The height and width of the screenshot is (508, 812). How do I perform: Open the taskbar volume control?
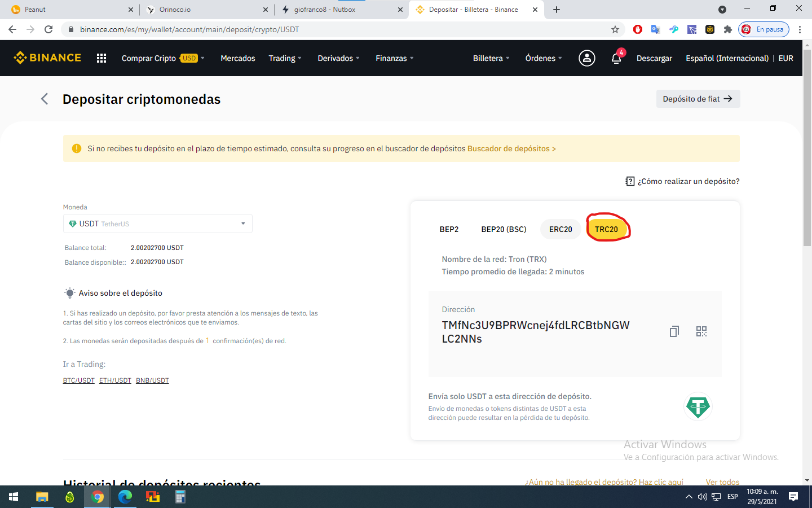702,497
